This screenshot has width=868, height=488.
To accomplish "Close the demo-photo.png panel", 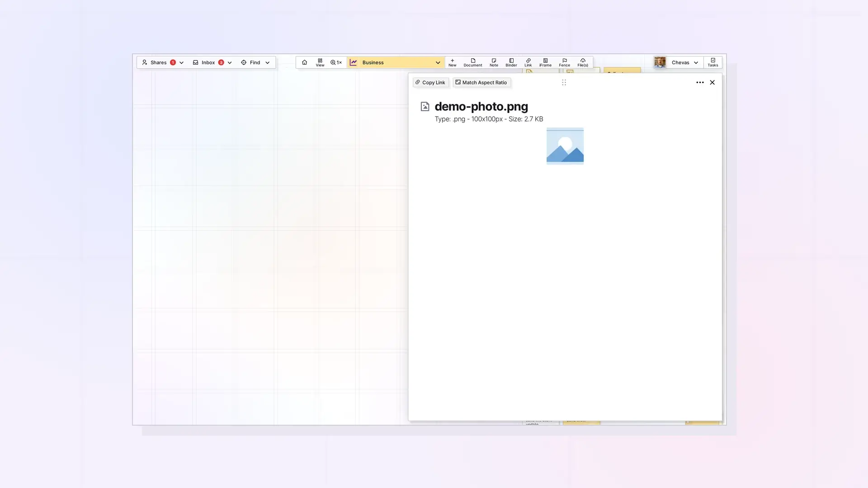I will (712, 82).
